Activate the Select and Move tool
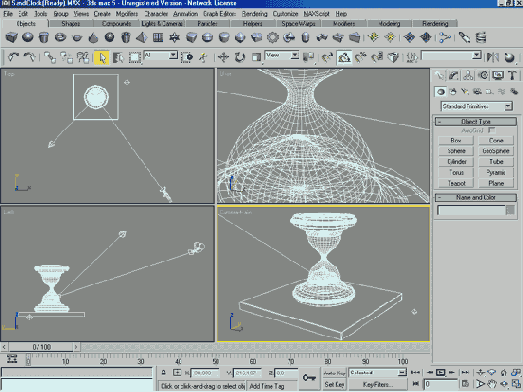This screenshot has width=523, height=392. pyautogui.click(x=223, y=57)
